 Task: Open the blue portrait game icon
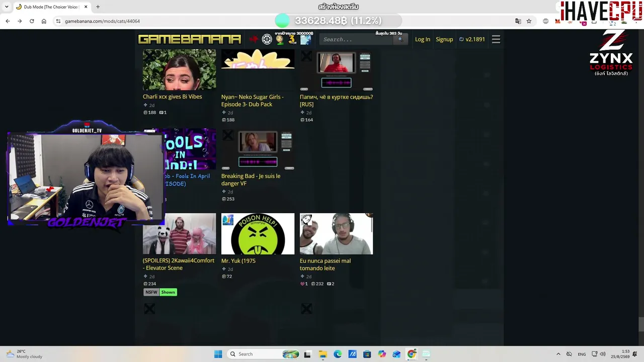click(306, 40)
